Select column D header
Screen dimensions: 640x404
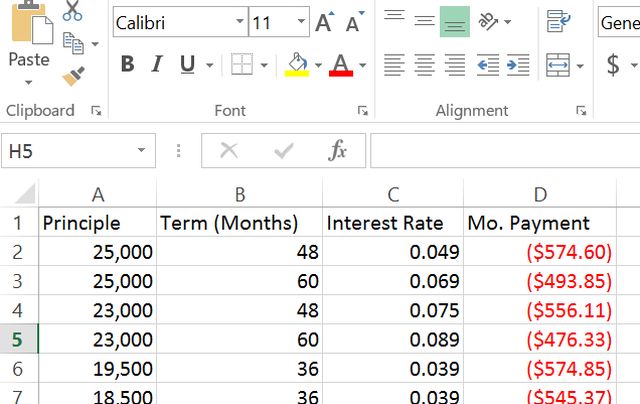click(540, 194)
